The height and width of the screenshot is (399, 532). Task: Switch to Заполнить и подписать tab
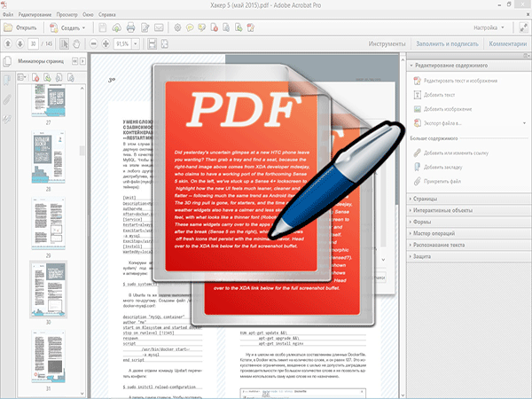pos(447,43)
